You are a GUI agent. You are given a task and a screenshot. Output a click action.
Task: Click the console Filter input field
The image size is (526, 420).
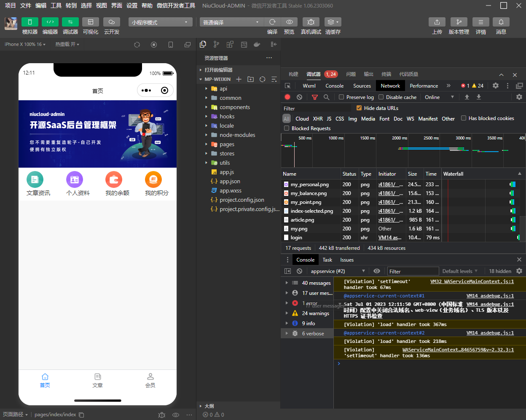pyautogui.click(x=413, y=271)
